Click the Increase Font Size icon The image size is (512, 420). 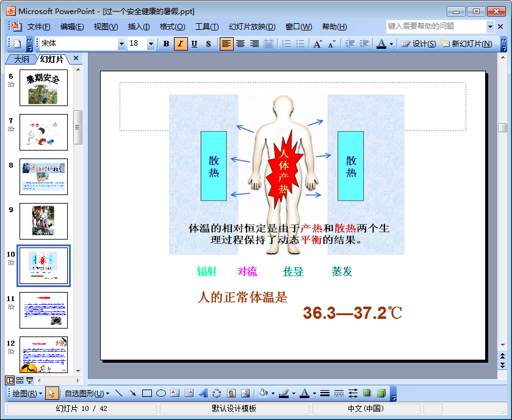[317, 44]
